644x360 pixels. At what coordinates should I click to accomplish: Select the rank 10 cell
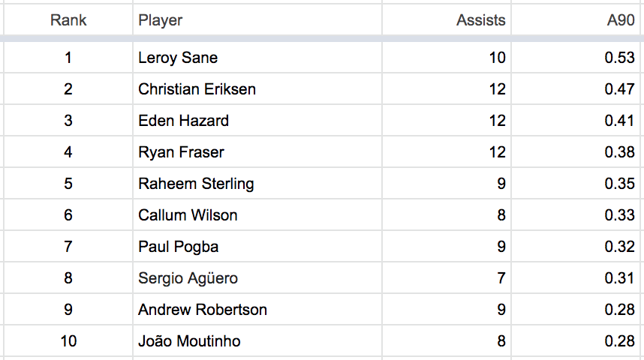68,341
